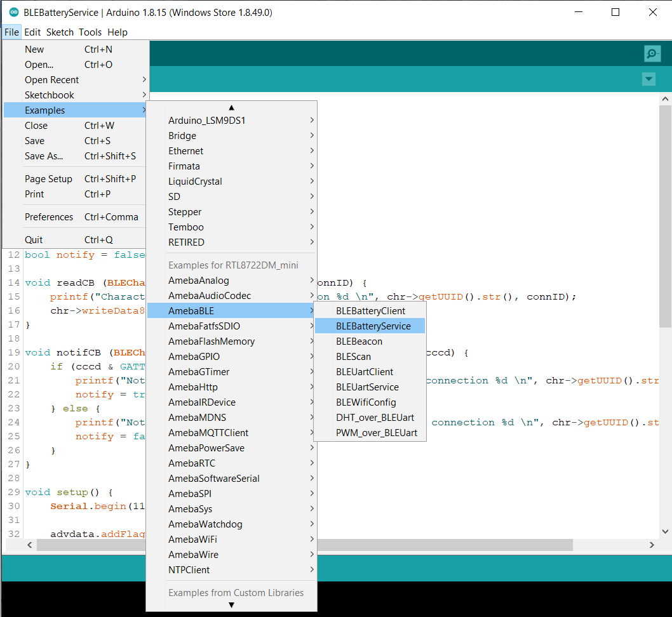Open the Sketch menu
The width and height of the screenshot is (672, 617).
coord(60,32)
